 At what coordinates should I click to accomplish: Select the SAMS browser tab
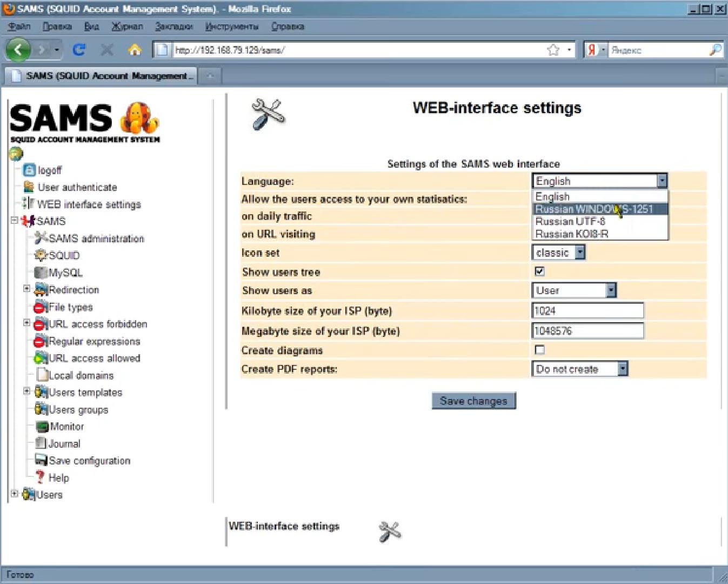coord(101,76)
